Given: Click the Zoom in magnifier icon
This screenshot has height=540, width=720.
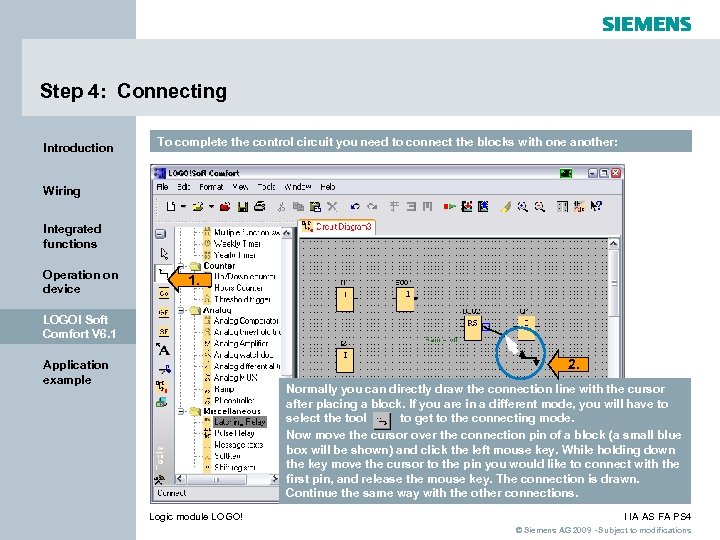Looking at the screenshot, I should coord(523,207).
